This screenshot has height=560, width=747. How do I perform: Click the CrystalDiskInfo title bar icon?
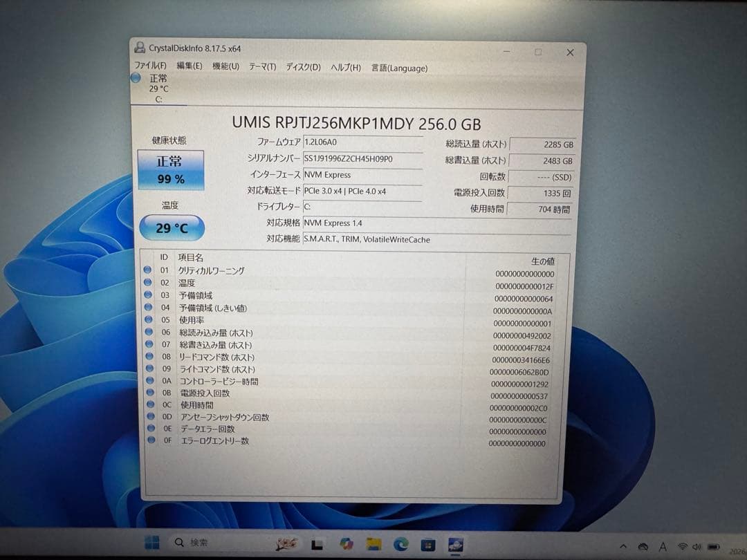pyautogui.click(x=140, y=47)
